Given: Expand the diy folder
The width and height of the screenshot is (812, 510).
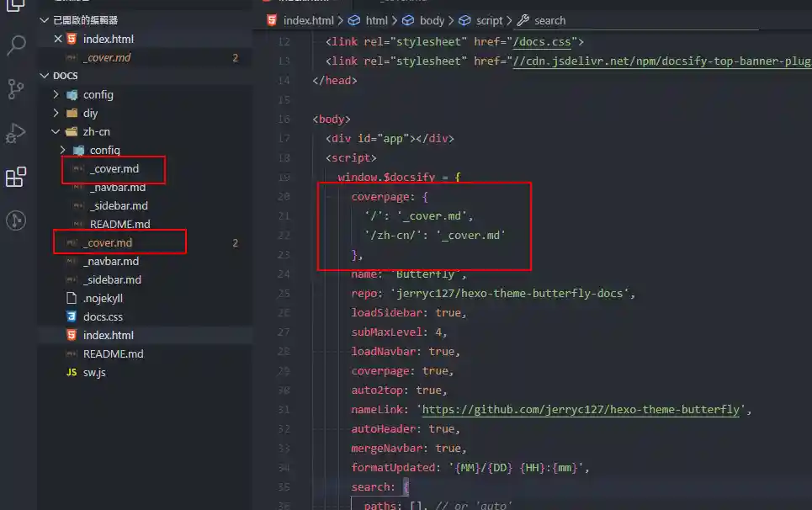Looking at the screenshot, I should tap(56, 113).
